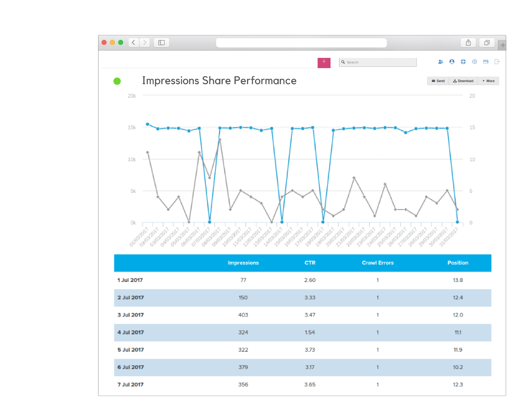Click the Download icon to export the report
Image resolution: width=532 pixels, height=399 pixels.
click(455, 81)
